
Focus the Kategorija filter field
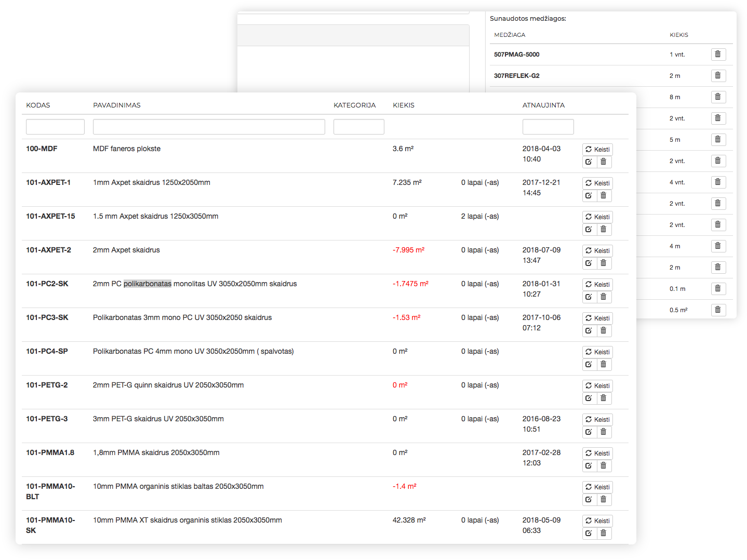pyautogui.click(x=358, y=127)
